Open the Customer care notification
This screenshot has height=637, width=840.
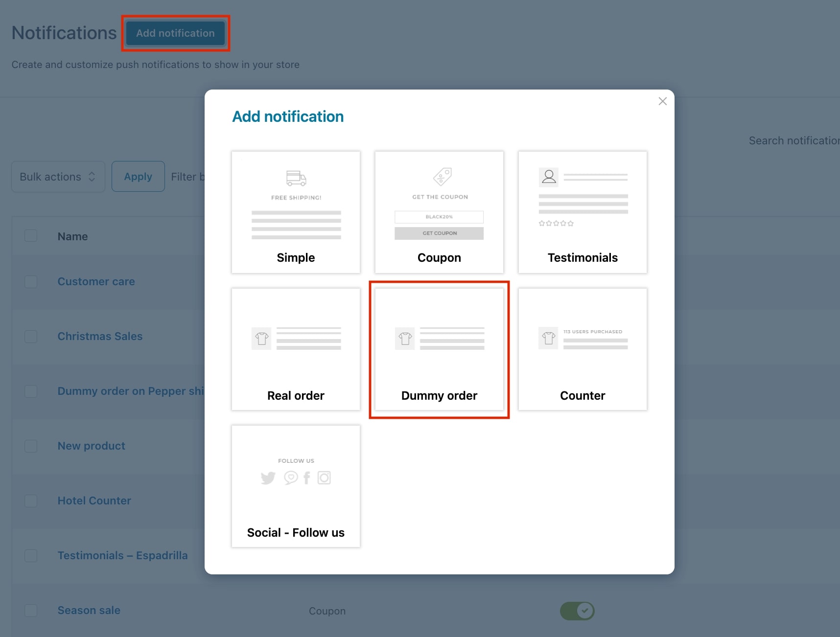point(96,281)
